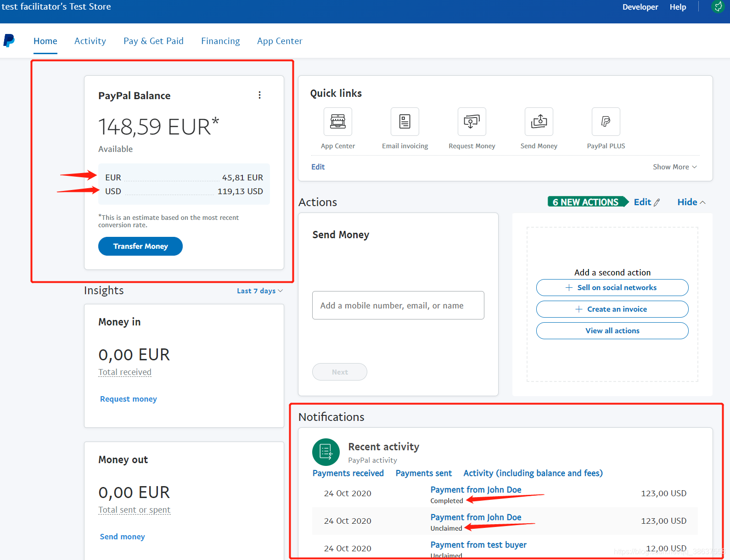Collapse Actions section with Hide

point(691,202)
